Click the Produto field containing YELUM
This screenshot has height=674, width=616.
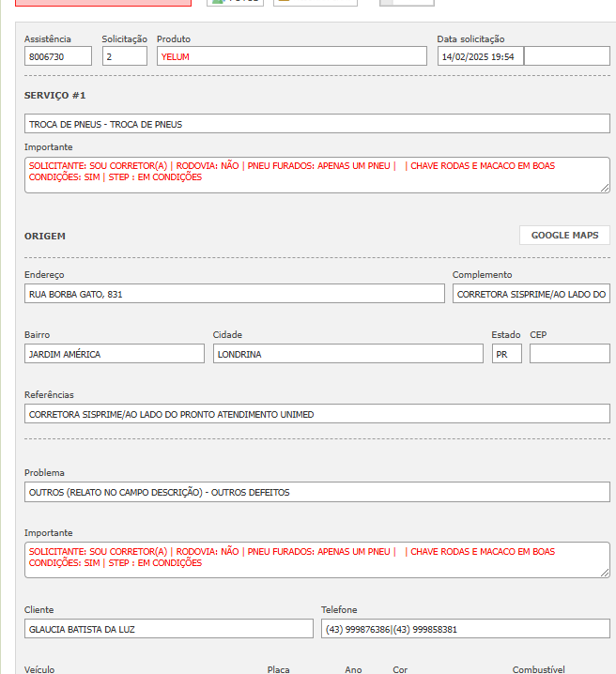coord(291,56)
